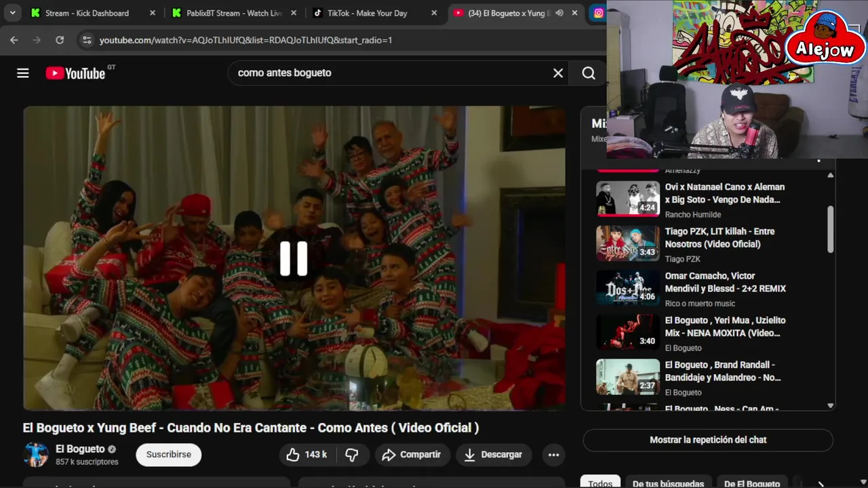Click the playlist scrollbar up arrow
Image resolution: width=868 pixels, height=488 pixels.
830,175
